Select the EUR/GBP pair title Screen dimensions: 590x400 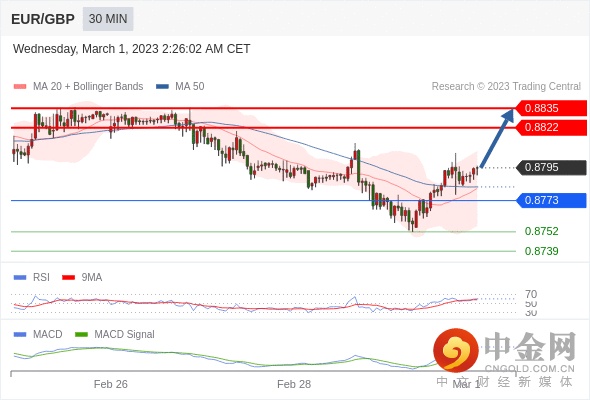point(43,19)
